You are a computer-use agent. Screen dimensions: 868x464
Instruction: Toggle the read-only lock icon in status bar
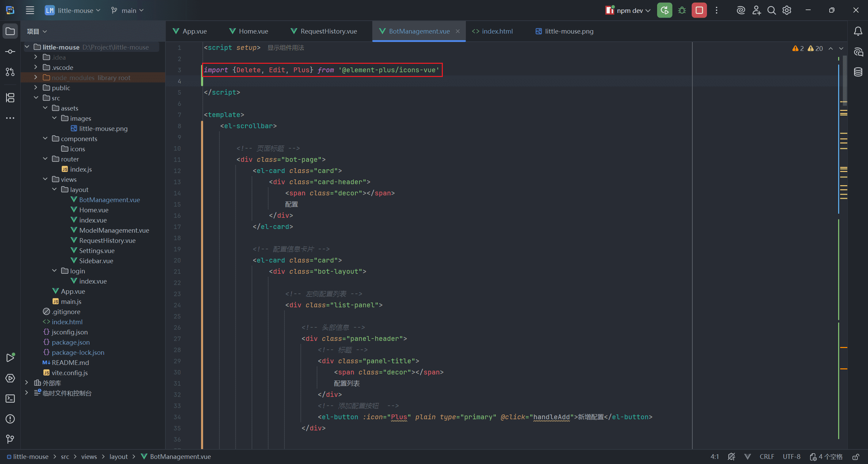[x=856, y=457]
